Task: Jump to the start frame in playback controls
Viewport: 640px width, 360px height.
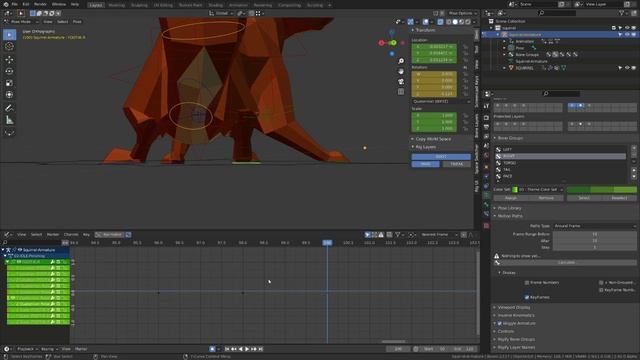Action: click(227, 349)
